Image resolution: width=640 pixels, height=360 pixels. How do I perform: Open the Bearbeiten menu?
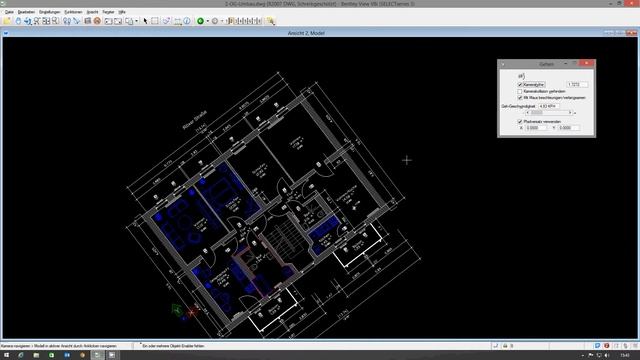(x=26, y=12)
